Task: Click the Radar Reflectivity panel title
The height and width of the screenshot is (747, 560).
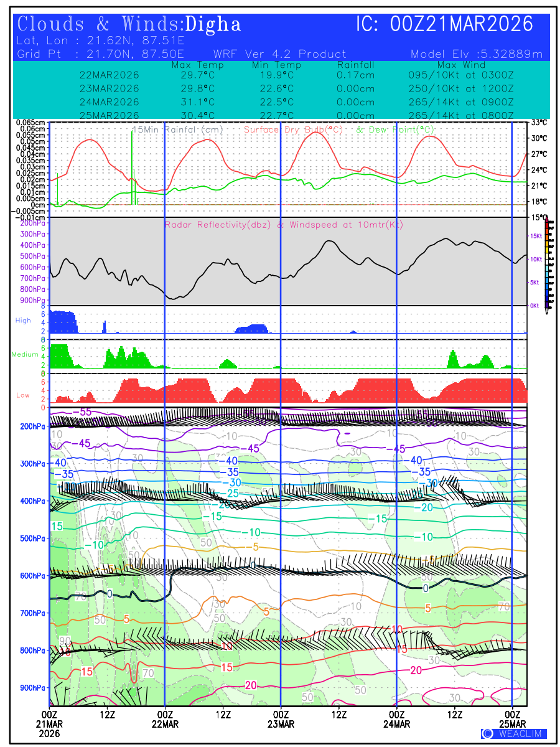Action: 284,225
